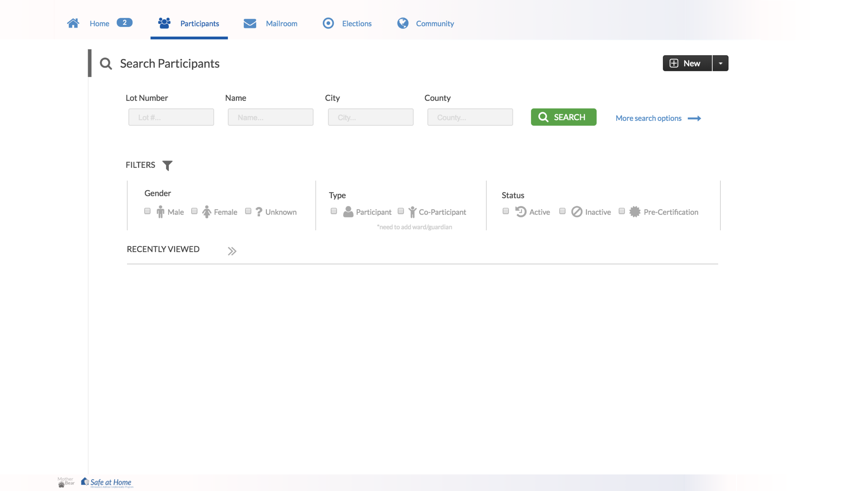Click the filter funnel icon next to FILTERS
This screenshot has width=868, height=491.
click(x=168, y=166)
